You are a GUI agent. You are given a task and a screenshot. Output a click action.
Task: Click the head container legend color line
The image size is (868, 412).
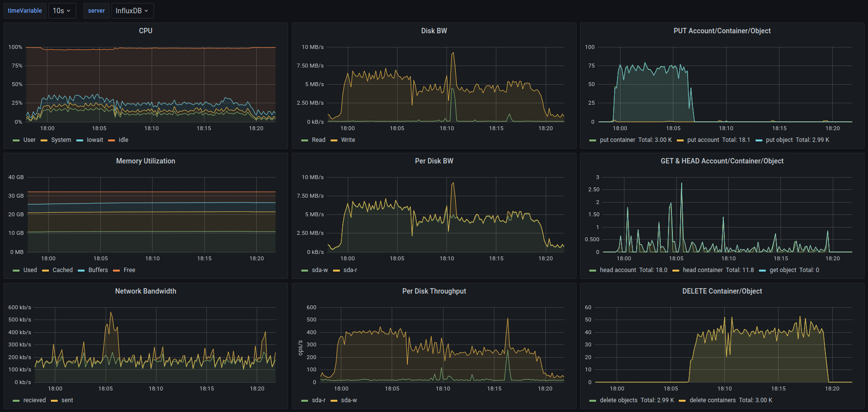point(676,271)
